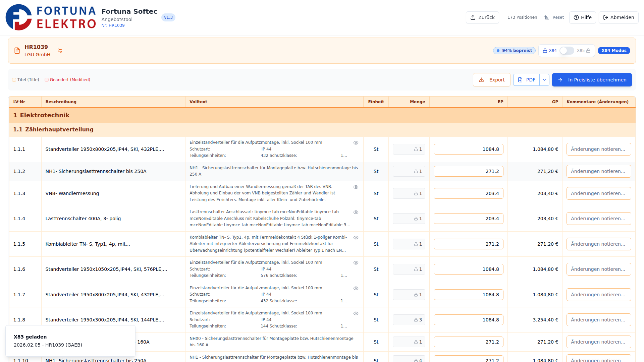
Task: Show full text for row 1.1.3 Wandlermessung
Action: coord(356,187)
